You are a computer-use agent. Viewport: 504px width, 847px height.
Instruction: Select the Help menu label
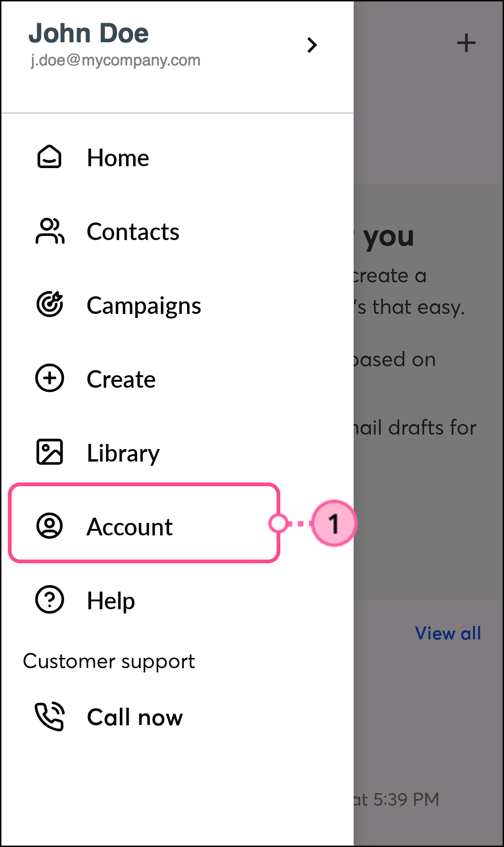(x=111, y=601)
